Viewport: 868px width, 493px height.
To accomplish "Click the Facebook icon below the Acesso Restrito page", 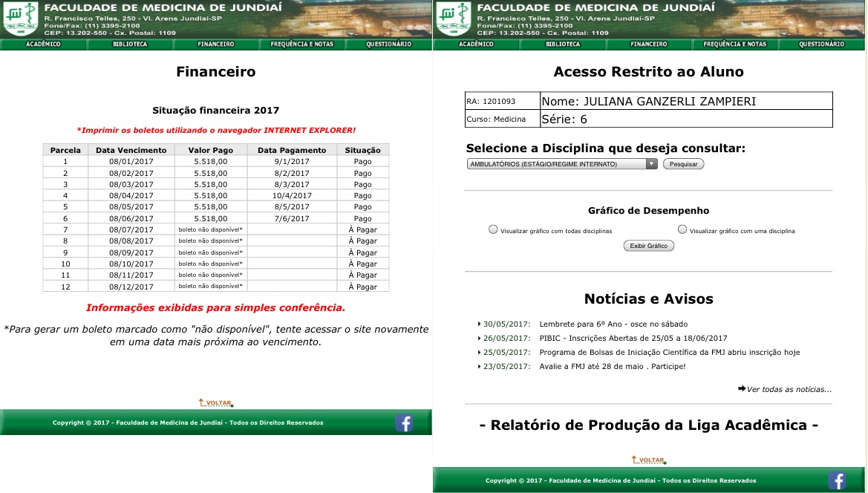I will (x=837, y=480).
